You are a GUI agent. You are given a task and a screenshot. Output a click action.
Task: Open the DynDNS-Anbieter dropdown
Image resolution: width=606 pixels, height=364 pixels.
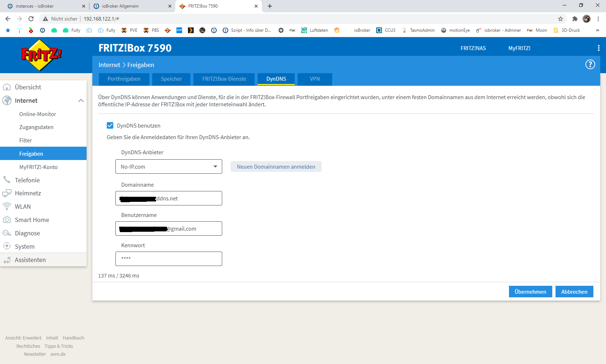click(x=169, y=167)
